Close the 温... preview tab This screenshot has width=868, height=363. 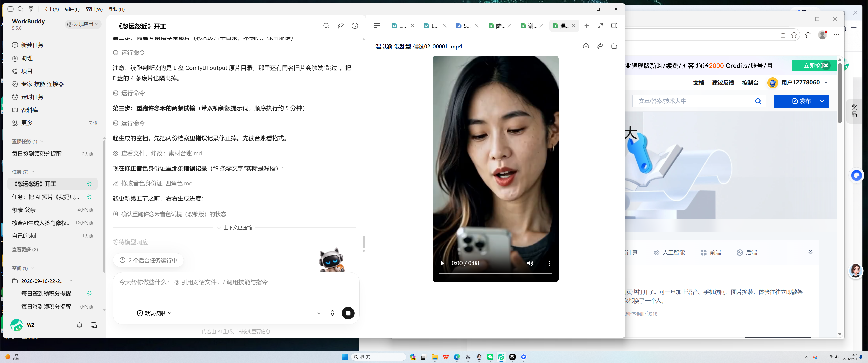[x=574, y=26]
